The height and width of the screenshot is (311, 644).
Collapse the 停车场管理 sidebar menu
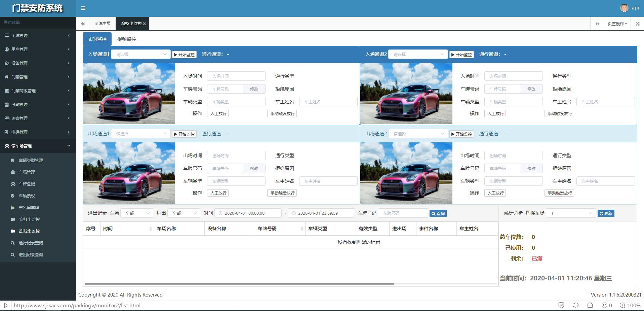point(38,146)
